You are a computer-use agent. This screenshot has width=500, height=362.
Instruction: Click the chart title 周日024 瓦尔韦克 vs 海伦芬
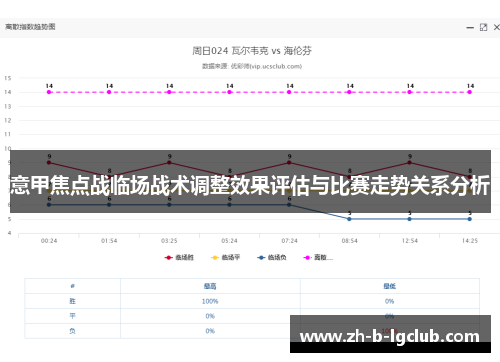(x=252, y=51)
